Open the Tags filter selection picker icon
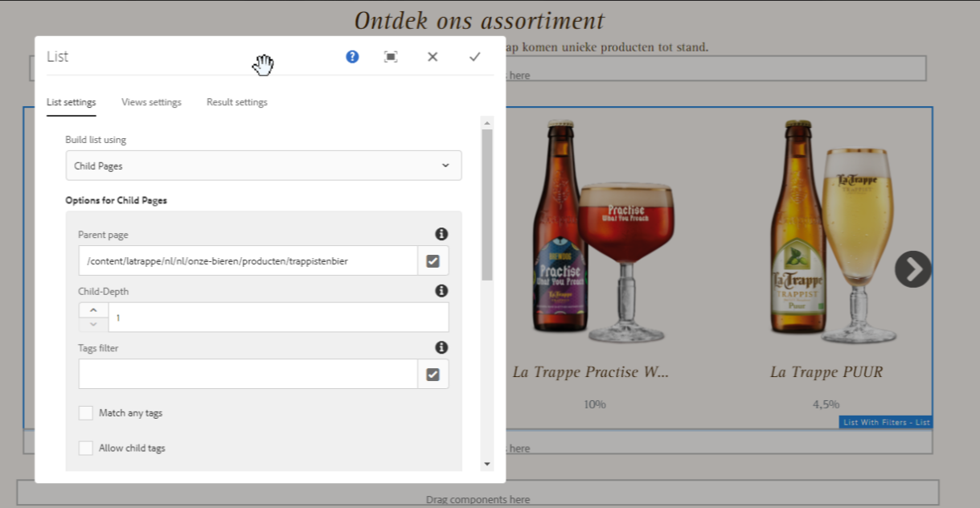 tap(433, 374)
